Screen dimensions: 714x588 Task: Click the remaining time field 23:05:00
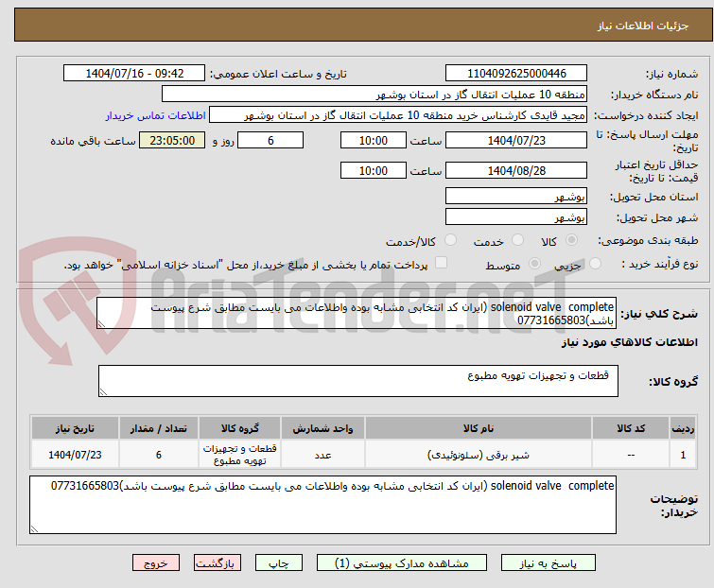(x=171, y=140)
